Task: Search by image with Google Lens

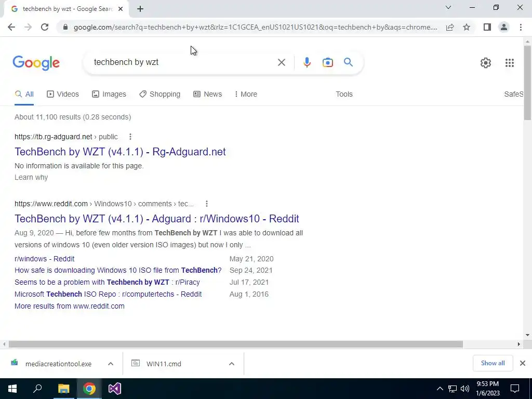Action: (x=327, y=62)
